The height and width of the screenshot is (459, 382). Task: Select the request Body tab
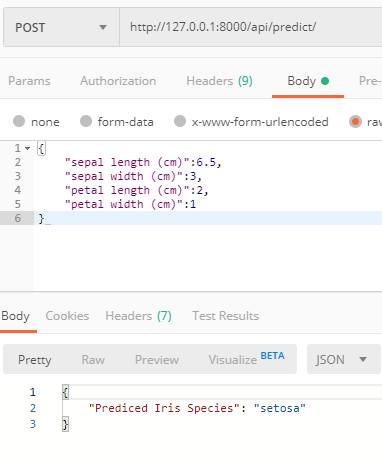pos(308,81)
